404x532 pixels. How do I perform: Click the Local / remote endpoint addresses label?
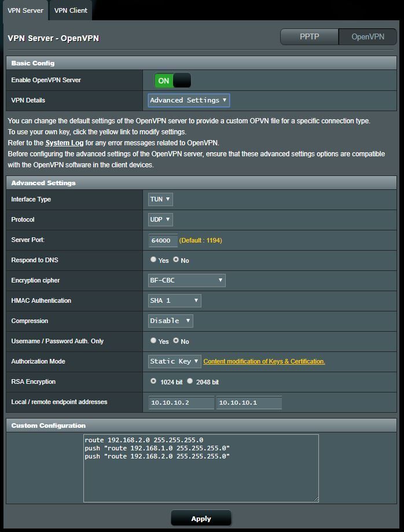point(59,402)
